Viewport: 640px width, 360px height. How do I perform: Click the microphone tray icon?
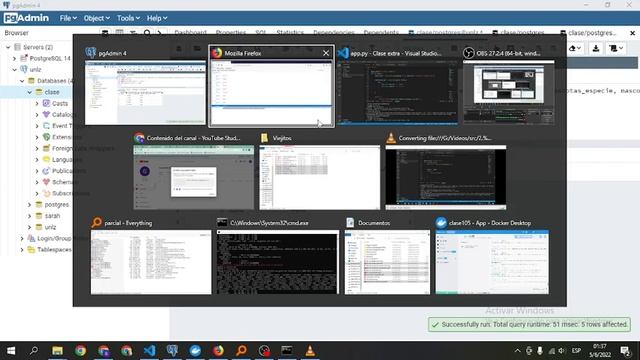click(540, 351)
